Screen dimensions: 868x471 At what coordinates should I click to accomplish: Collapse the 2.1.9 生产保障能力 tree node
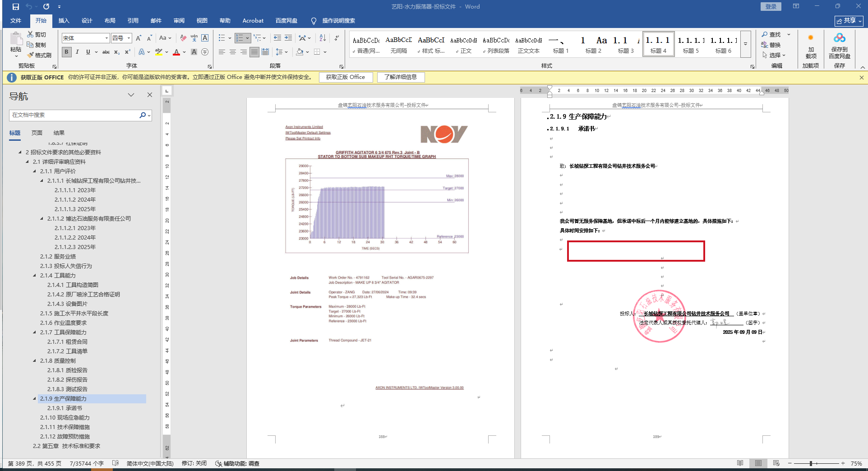coord(34,398)
